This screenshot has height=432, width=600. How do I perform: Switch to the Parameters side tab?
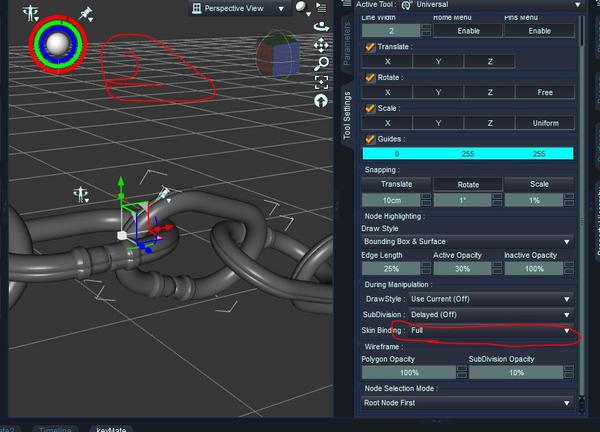click(x=347, y=43)
